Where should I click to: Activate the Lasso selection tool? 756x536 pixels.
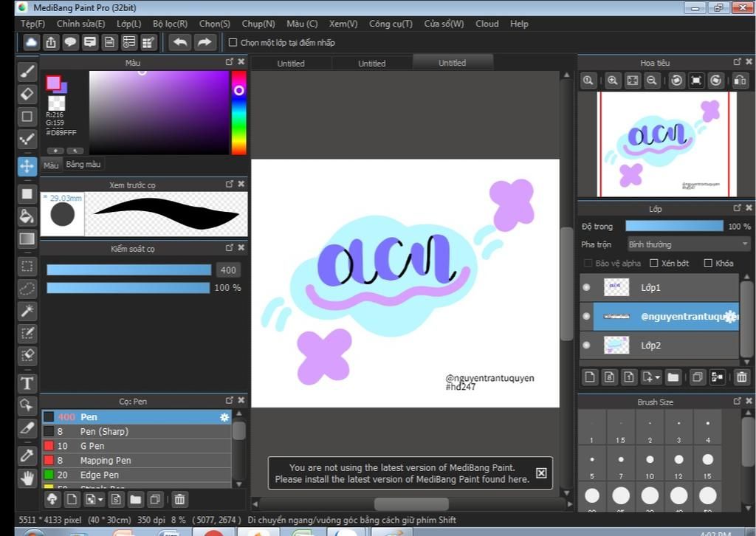(x=27, y=289)
